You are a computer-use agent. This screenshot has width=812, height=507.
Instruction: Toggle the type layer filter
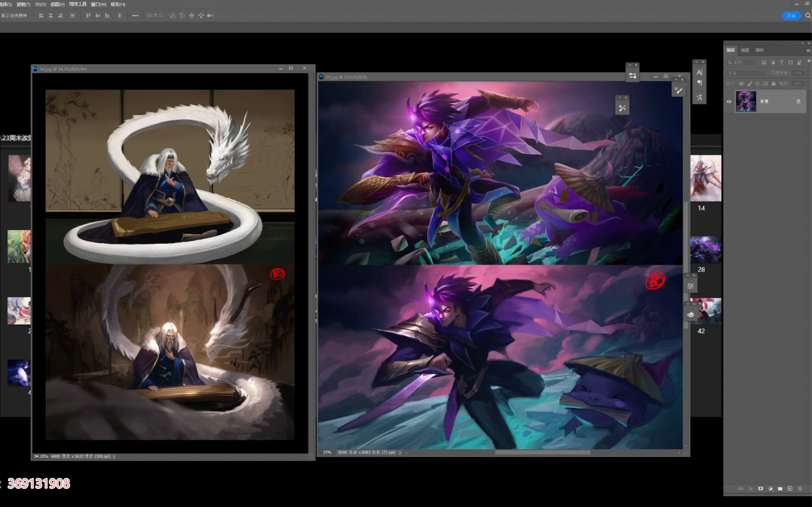[x=781, y=62]
